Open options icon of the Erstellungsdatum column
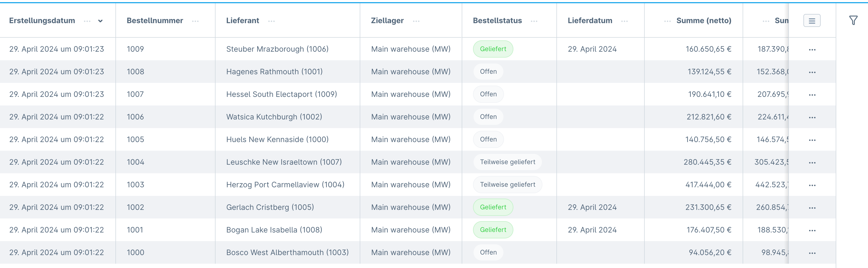Image resolution: width=868 pixels, height=268 pixels. pyautogui.click(x=87, y=21)
